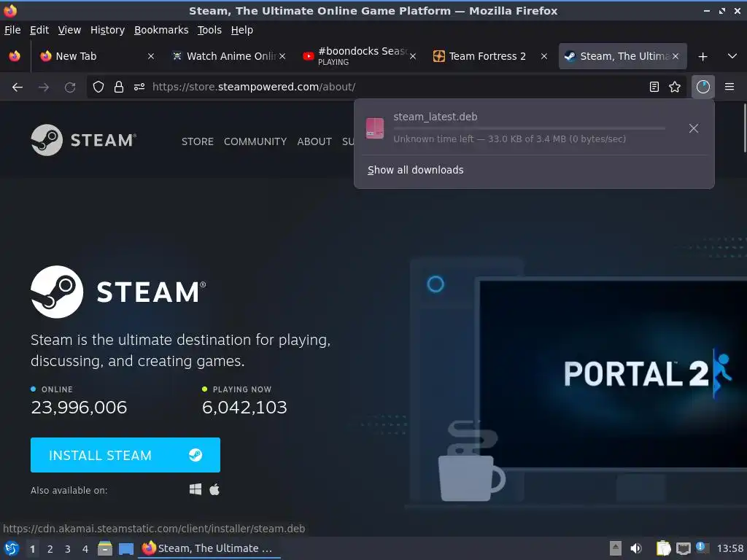Viewport: 747px width, 560px height.
Task: Open the STORE nav link
Action: click(x=197, y=141)
